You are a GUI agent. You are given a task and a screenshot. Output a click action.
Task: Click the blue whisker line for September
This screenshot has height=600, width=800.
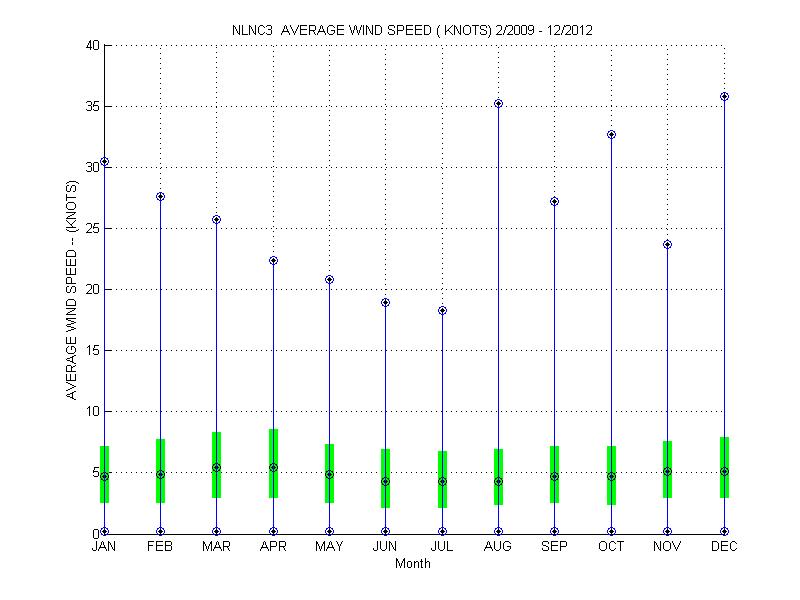pos(555,320)
